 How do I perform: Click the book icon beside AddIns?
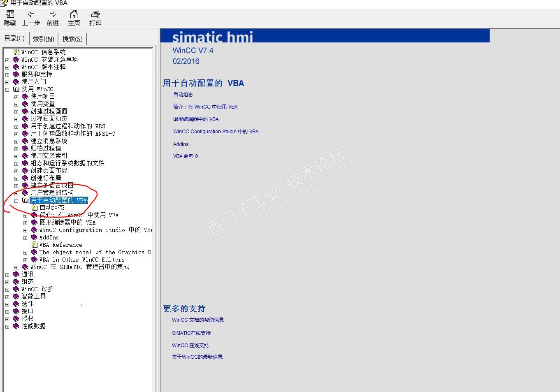pos(34,237)
